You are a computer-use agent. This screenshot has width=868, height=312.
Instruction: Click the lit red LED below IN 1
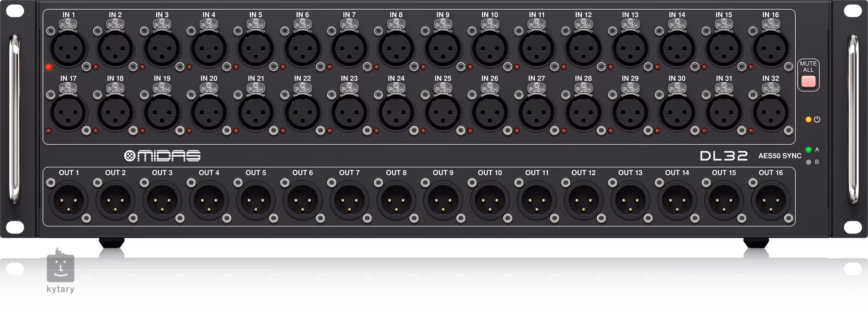pyautogui.click(x=49, y=67)
